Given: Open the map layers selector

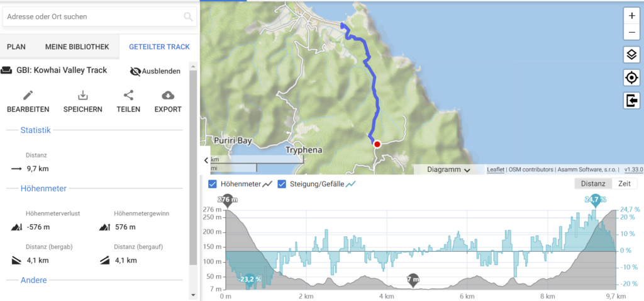Looking at the screenshot, I should (x=631, y=54).
